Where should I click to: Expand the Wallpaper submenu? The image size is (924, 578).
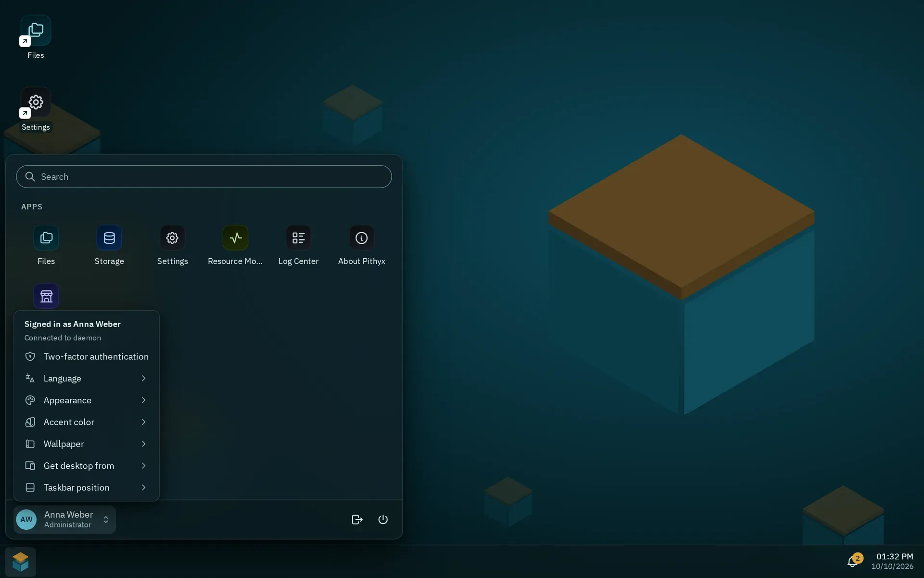87,444
